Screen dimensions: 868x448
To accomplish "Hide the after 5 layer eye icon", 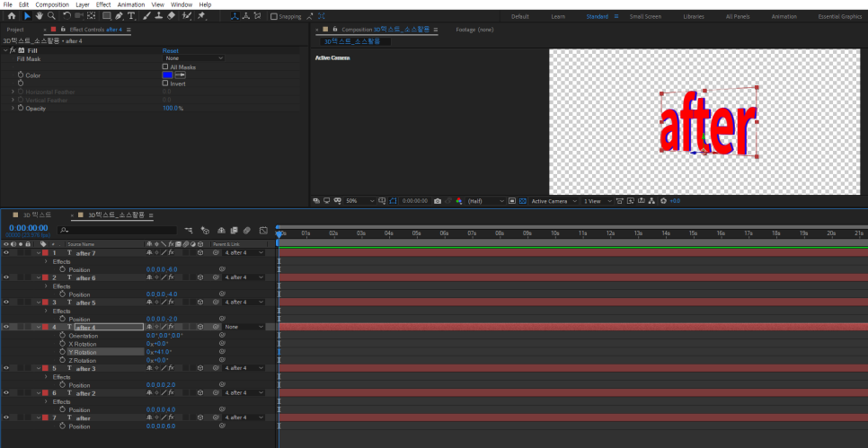I will pyautogui.click(x=6, y=302).
